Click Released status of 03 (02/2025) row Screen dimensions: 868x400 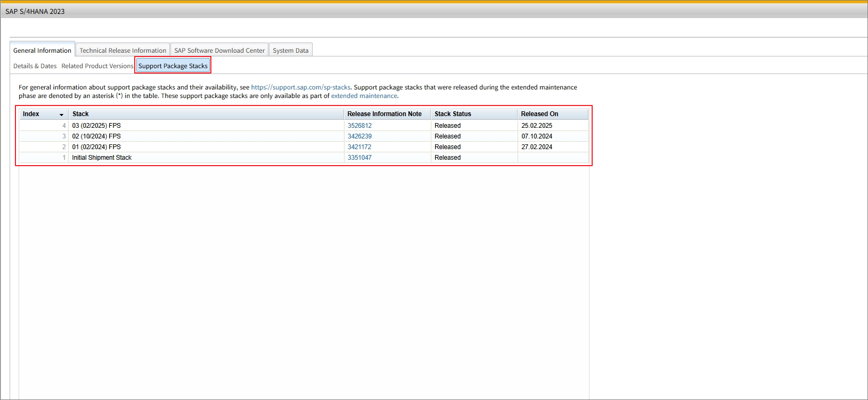pyautogui.click(x=447, y=126)
